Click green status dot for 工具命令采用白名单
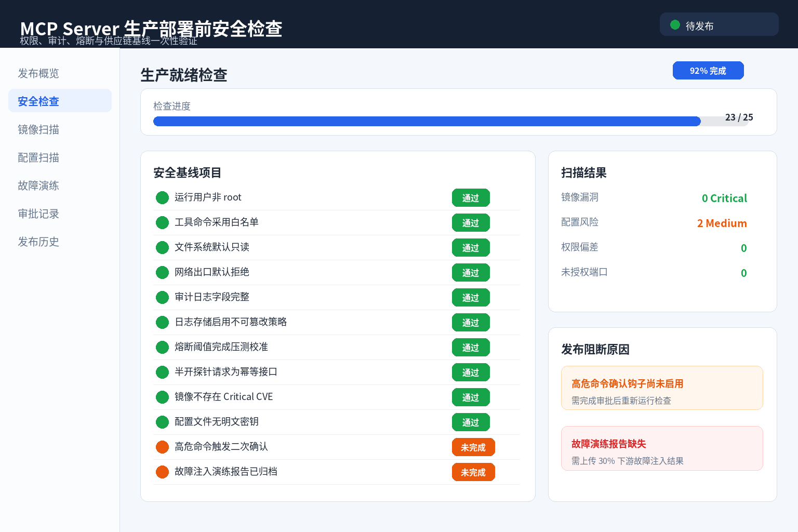Screen dimensions: 798x532 click(162, 222)
